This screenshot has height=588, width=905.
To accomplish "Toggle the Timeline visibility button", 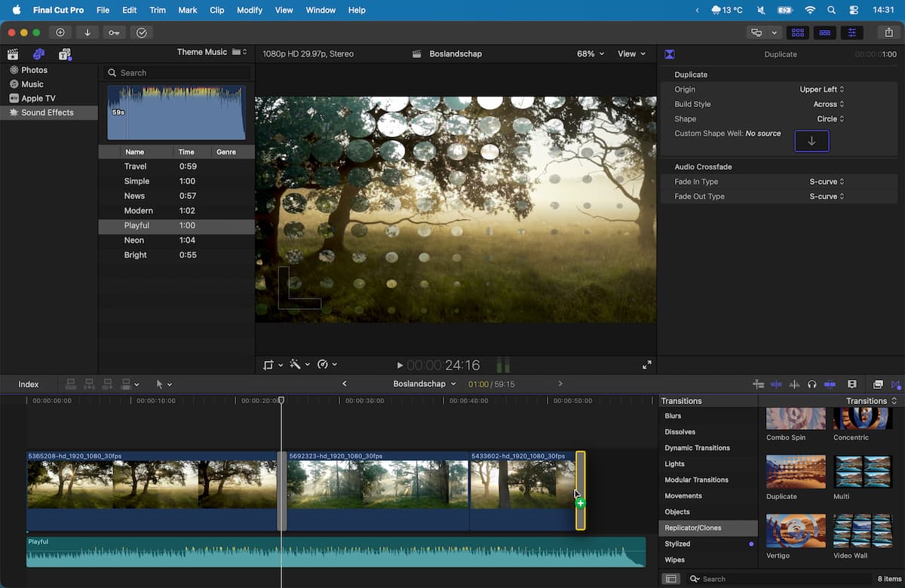I will pos(825,32).
